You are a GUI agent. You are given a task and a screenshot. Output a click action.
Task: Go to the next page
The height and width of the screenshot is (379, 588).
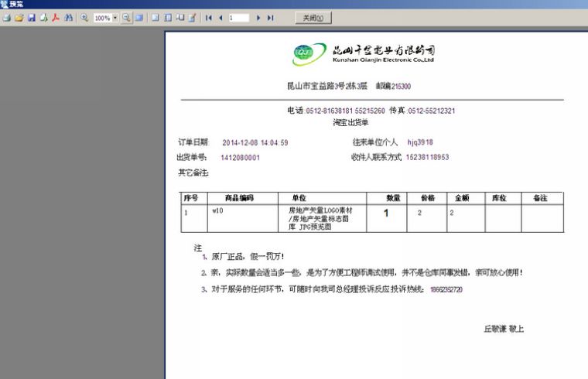click(x=258, y=18)
